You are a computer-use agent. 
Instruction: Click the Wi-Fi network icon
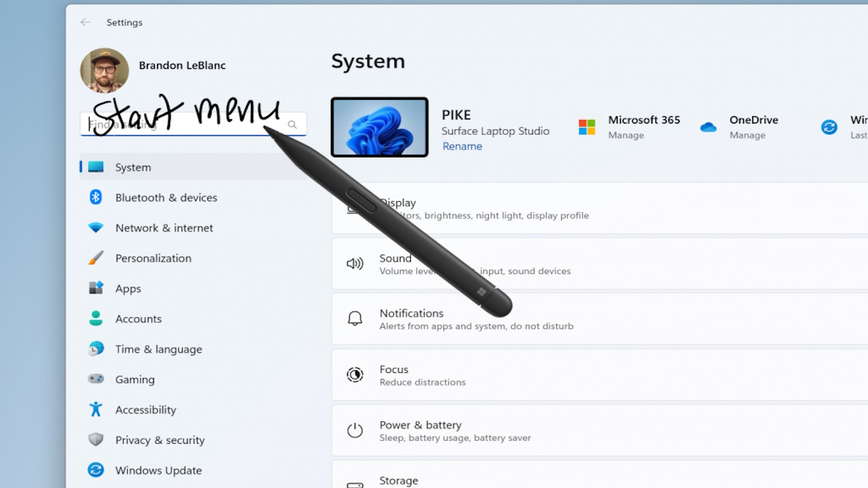[x=95, y=228]
